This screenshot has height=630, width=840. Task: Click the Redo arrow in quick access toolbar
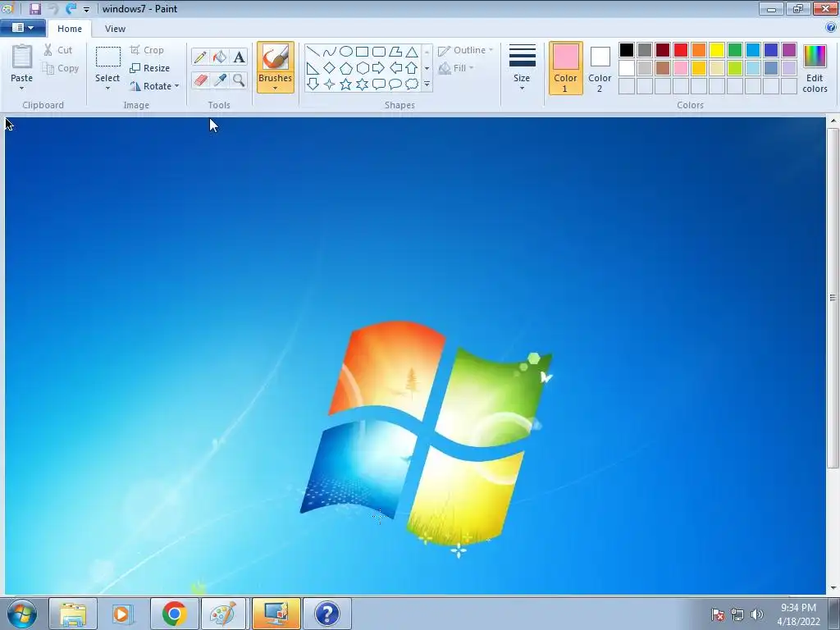[x=71, y=8]
